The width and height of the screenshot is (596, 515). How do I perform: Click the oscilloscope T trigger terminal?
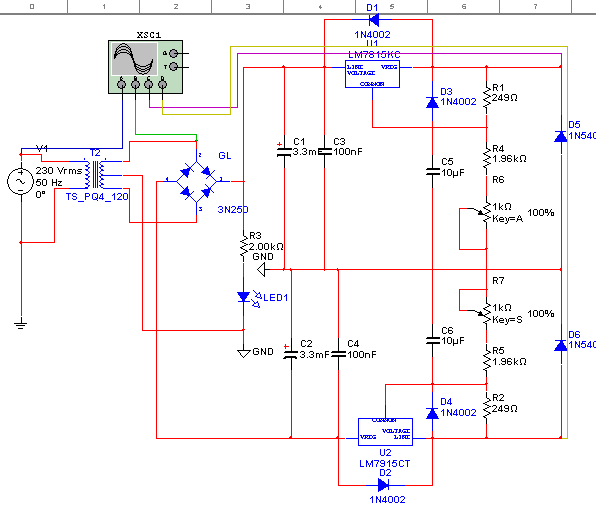click(x=173, y=67)
